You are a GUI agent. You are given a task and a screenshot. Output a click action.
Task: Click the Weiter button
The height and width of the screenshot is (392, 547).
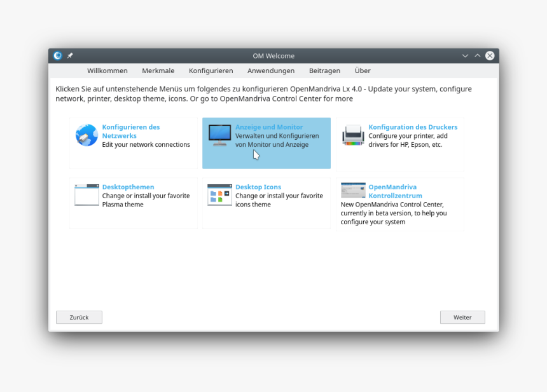[x=462, y=318]
